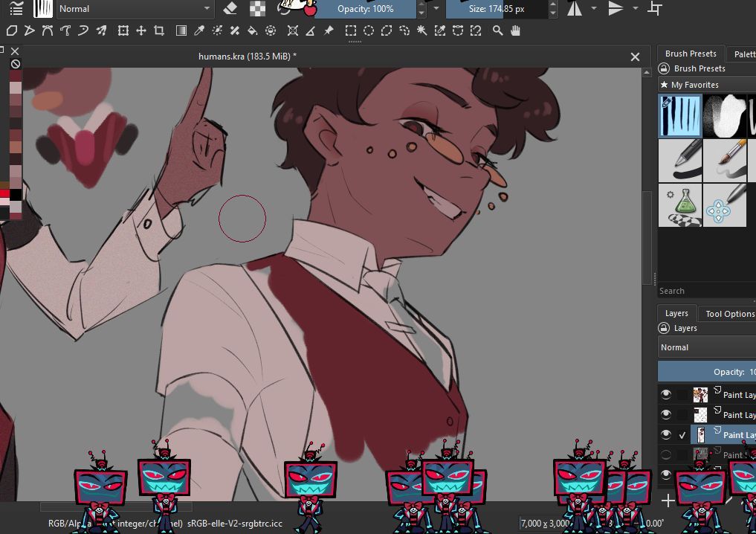Select the Polygonal Selection tool
Screen dimensions: 756x534
pyautogui.click(x=387, y=31)
